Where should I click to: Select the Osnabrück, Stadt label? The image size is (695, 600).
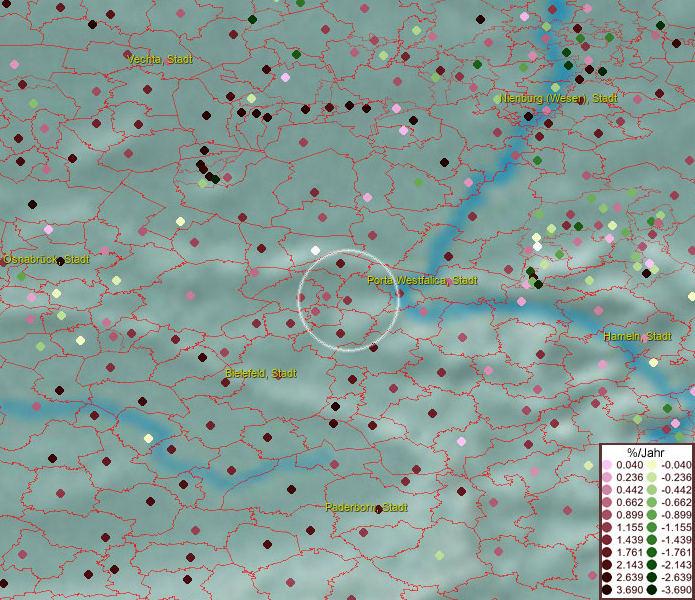coord(47,259)
